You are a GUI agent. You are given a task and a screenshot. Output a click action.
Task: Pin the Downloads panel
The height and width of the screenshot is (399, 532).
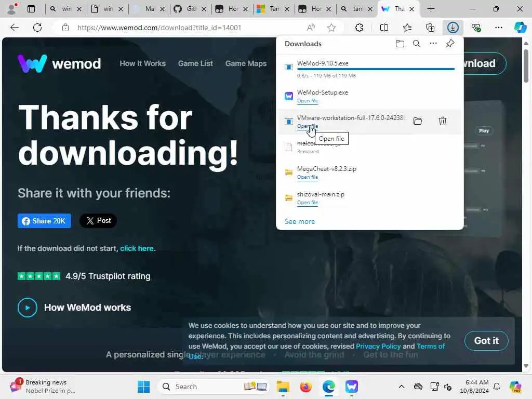[x=450, y=44]
